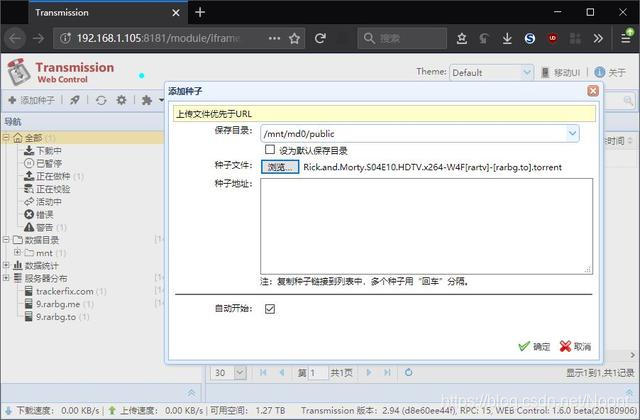
Task: Switch to 移动UI mobile interface
Action: (561, 73)
